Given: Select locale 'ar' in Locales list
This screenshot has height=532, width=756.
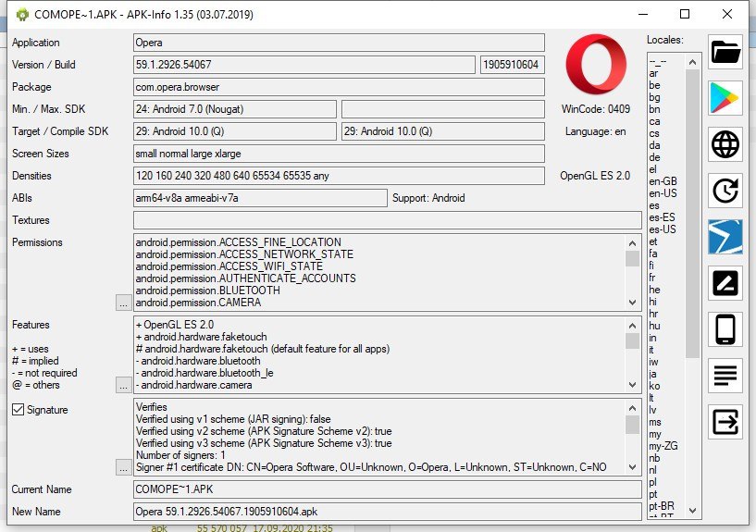Looking at the screenshot, I should click(x=653, y=73).
